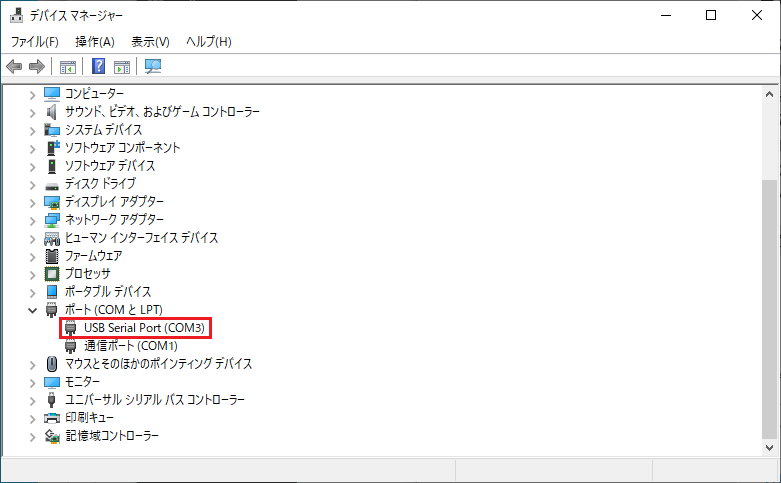Image resolution: width=781 pixels, height=483 pixels.
Task: Expand the 印刷キュー node
Action: (32, 418)
